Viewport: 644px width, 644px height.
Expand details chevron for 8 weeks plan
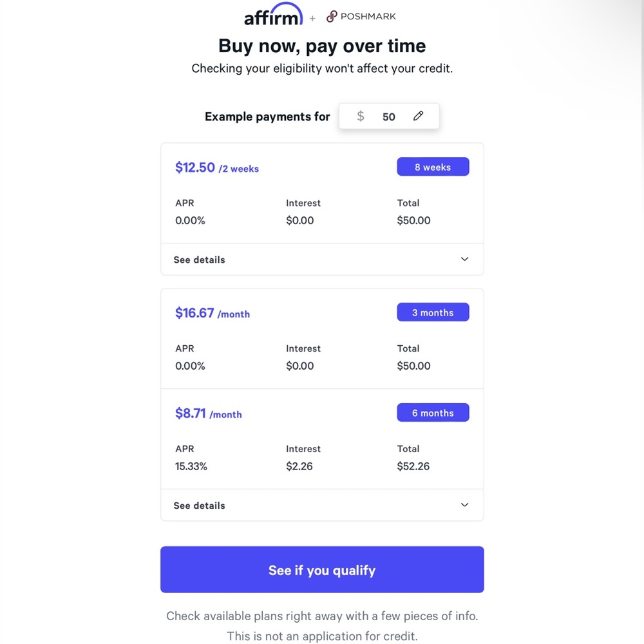[x=464, y=260]
